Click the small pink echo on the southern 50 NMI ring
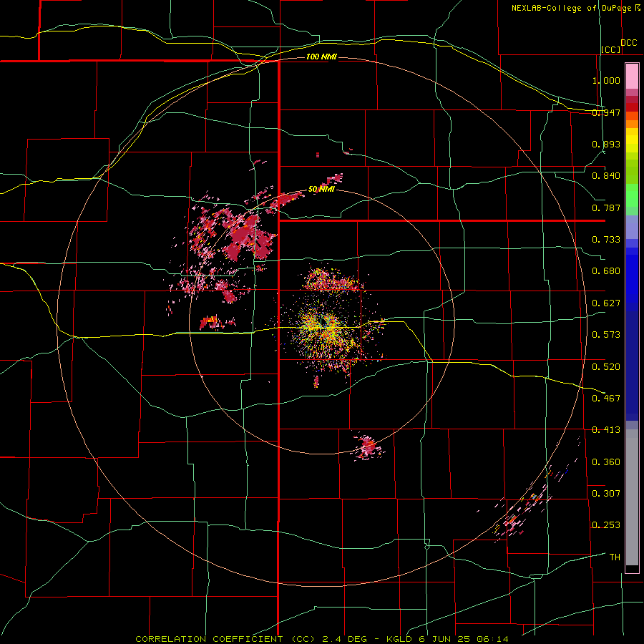Viewport: 644px width, 644px height. coord(368,447)
